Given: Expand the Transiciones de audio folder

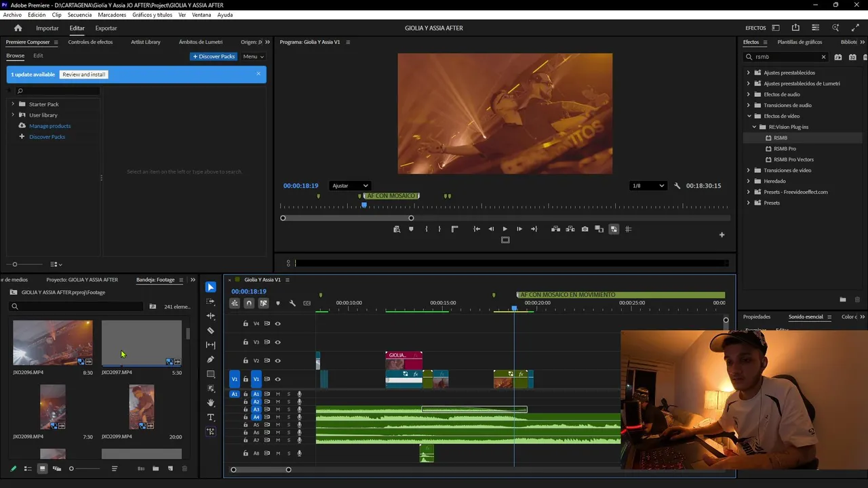Looking at the screenshot, I should pos(749,105).
